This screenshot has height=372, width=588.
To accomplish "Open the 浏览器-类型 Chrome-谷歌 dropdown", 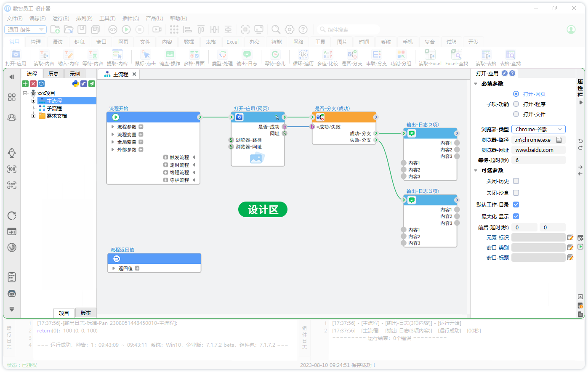I will click(x=538, y=129).
